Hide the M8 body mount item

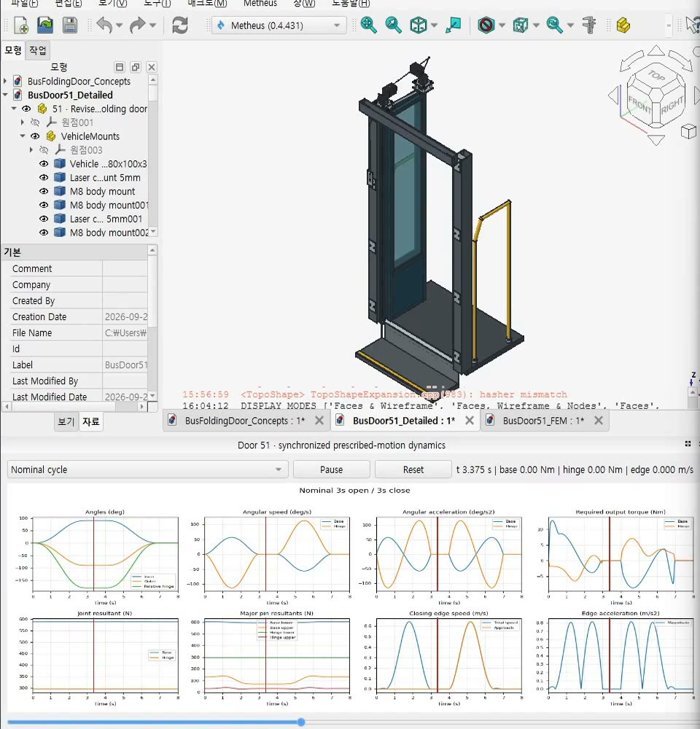tap(44, 191)
